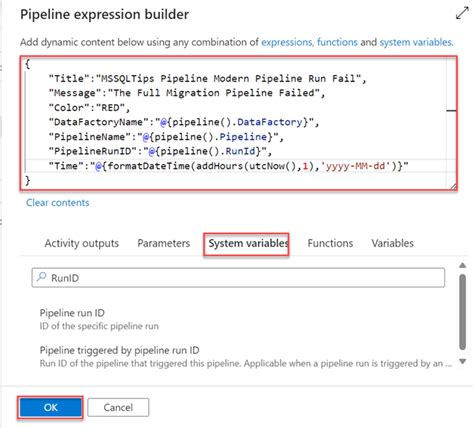
Task: Switch to Parameters tab
Action: pos(164,243)
